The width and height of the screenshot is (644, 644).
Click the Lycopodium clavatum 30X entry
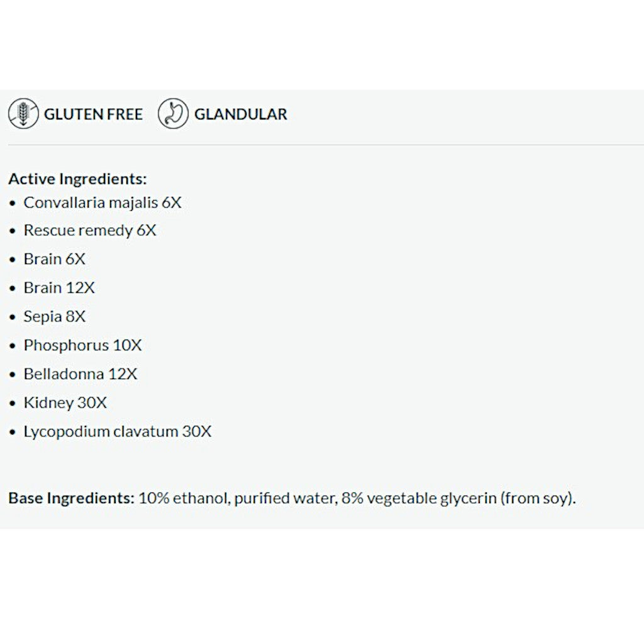(118, 431)
